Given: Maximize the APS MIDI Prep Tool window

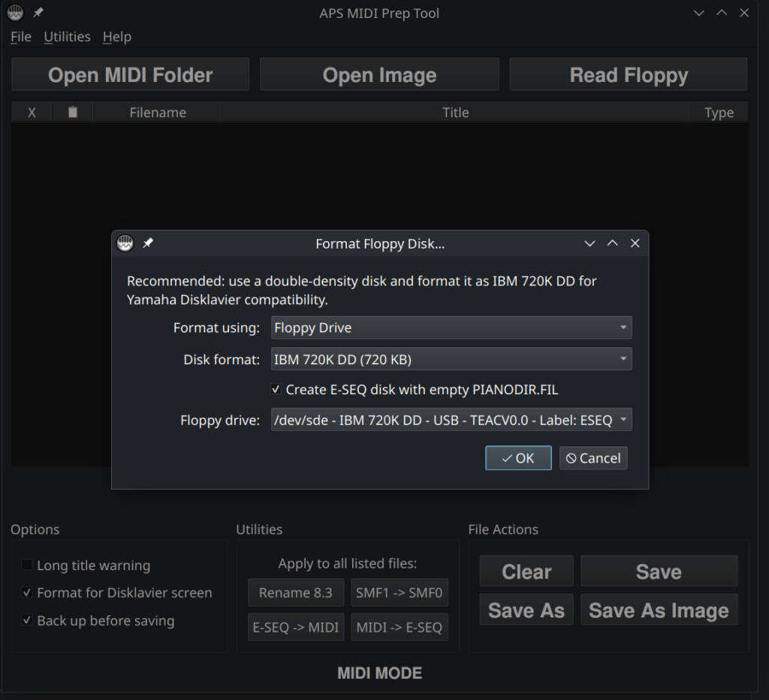Looking at the screenshot, I should [722, 14].
